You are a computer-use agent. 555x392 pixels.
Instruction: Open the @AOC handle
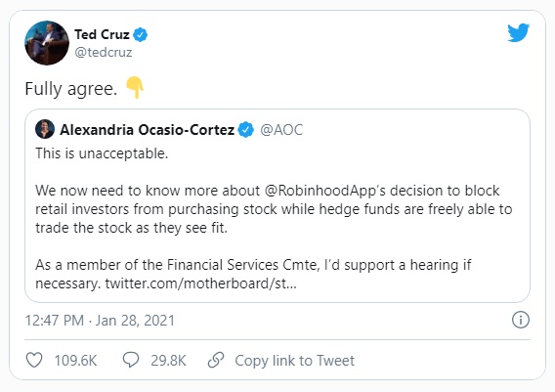click(x=281, y=130)
